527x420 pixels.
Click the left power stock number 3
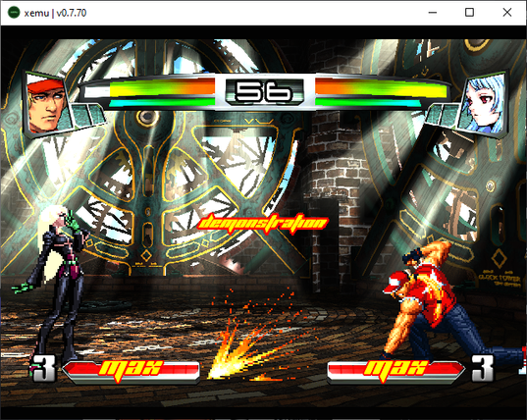coord(44,369)
